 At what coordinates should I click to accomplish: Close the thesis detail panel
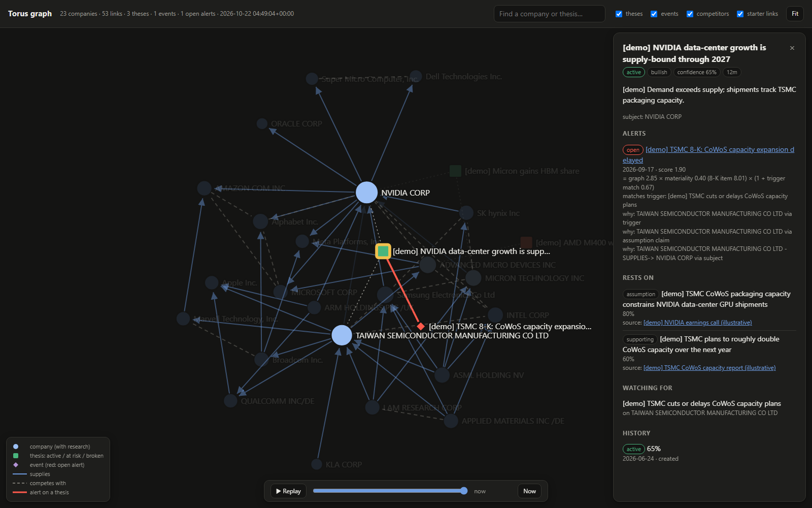coord(792,48)
